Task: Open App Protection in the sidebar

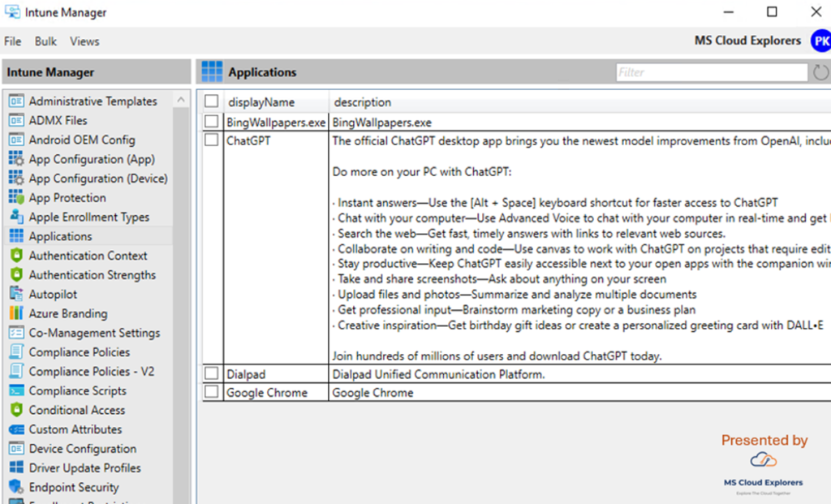Action: click(x=67, y=198)
